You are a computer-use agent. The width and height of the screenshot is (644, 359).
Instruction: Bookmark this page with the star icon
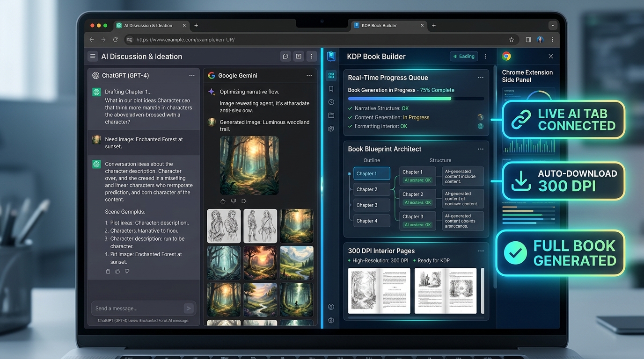[x=512, y=40]
